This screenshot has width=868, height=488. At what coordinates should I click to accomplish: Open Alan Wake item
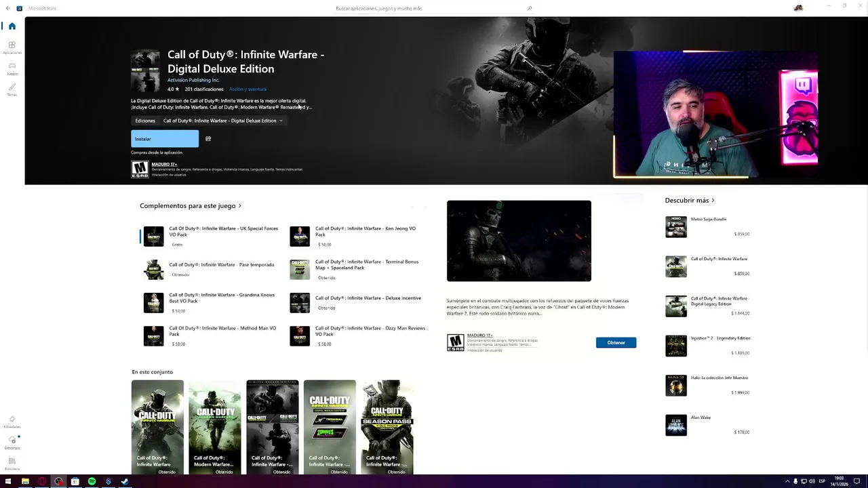[x=707, y=425]
